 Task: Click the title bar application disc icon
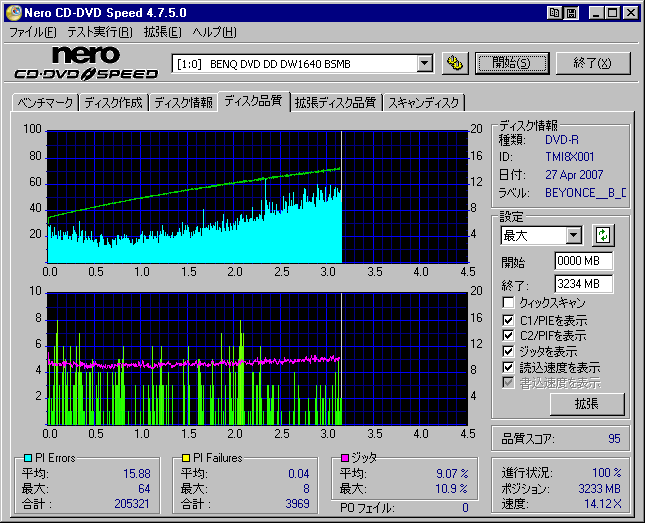point(13,13)
